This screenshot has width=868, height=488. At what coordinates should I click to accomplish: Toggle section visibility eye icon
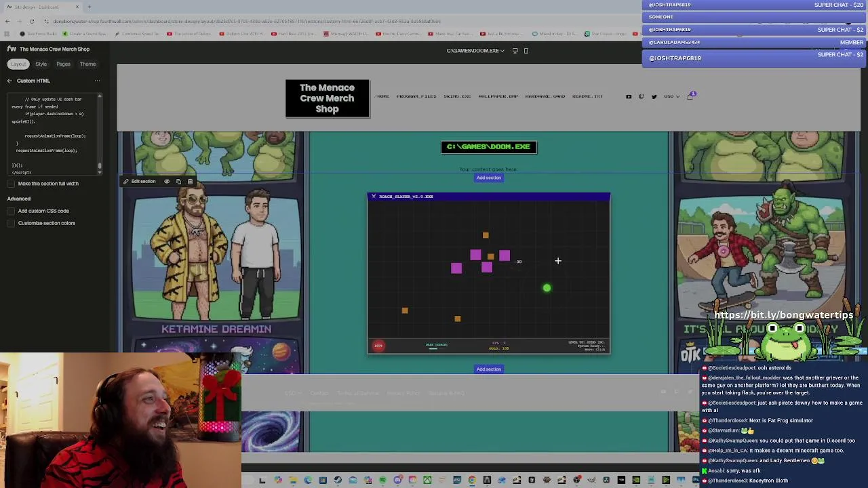point(167,181)
